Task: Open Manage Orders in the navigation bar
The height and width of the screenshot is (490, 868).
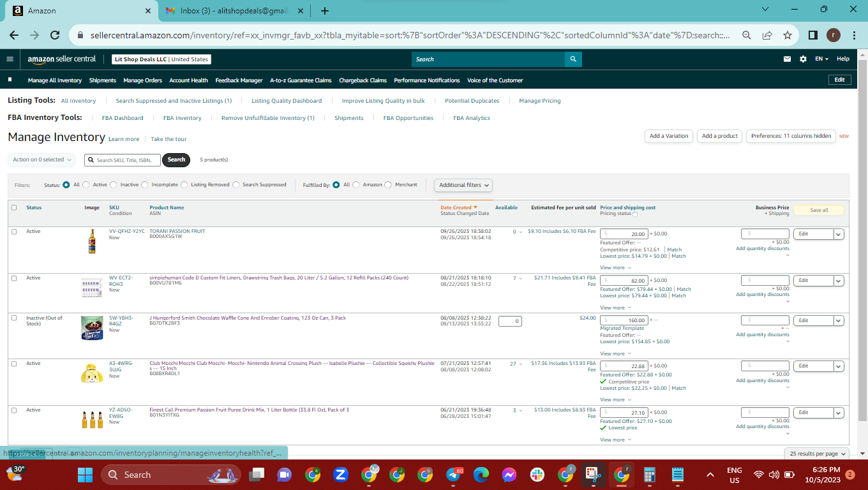Action: (143, 80)
